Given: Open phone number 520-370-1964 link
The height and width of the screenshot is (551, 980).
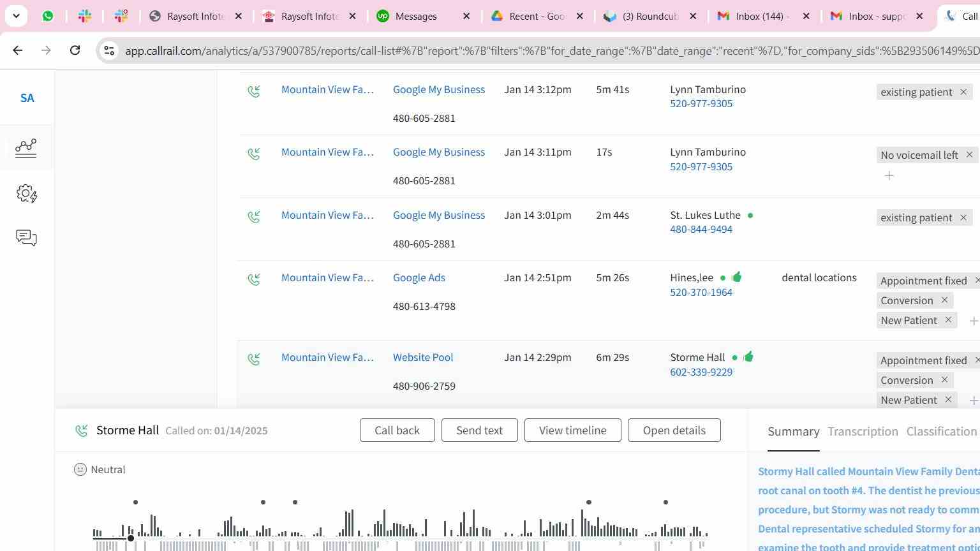Looking at the screenshot, I should pos(701,292).
